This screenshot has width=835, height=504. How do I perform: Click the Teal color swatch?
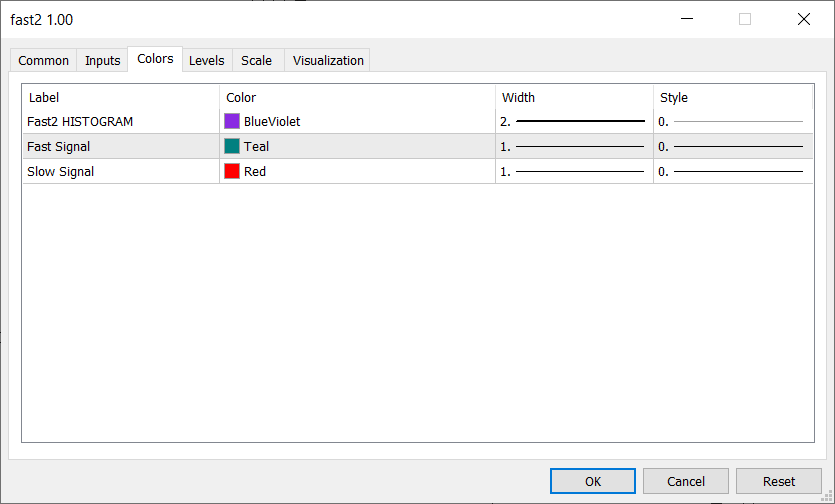(232, 146)
